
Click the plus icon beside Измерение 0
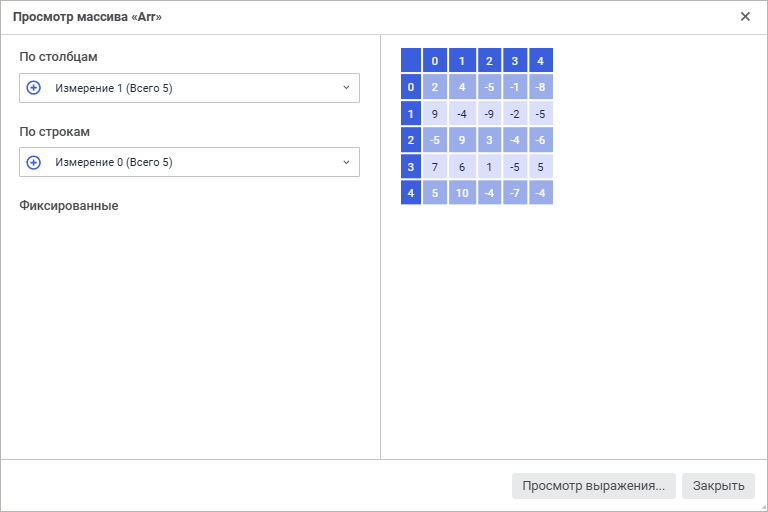pos(33,162)
